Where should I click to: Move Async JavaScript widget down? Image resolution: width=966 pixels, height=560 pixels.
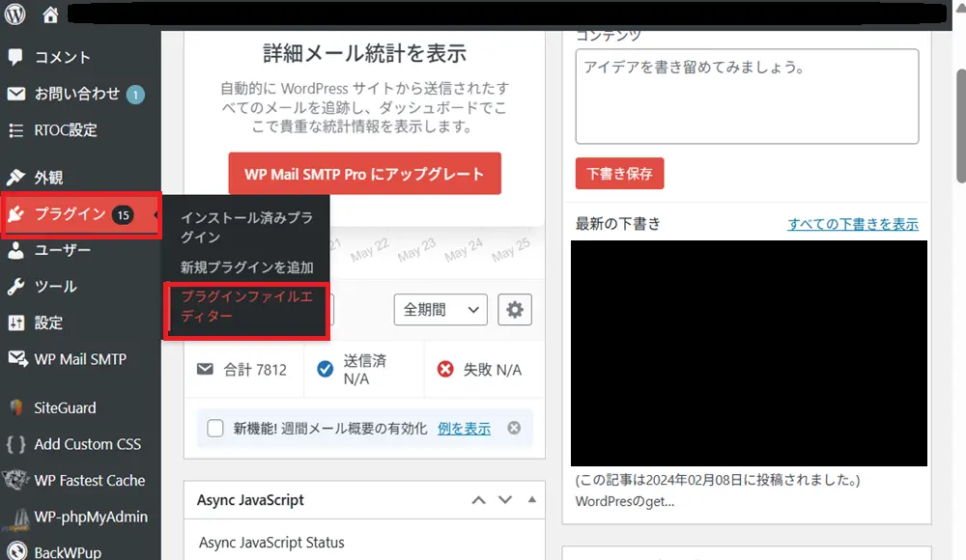pyautogui.click(x=505, y=499)
